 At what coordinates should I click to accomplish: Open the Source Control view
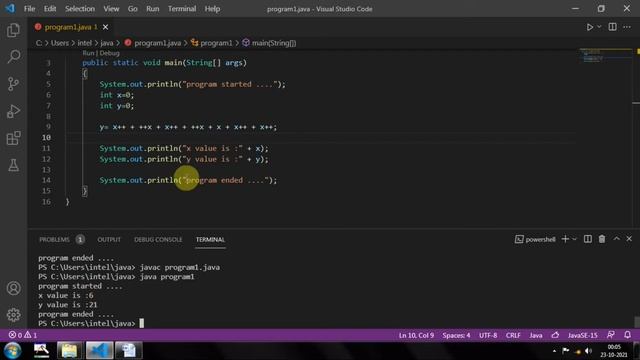click(x=13, y=84)
